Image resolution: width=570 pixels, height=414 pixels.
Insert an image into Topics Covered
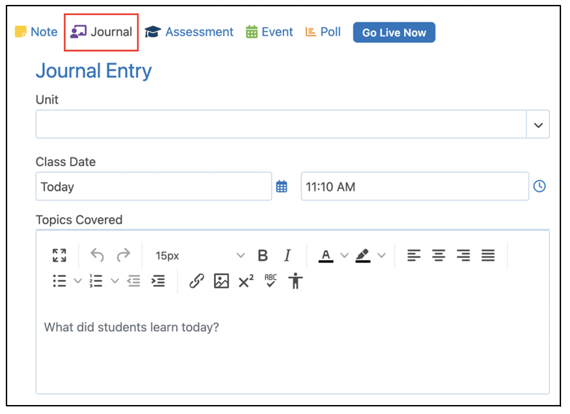coord(221,281)
